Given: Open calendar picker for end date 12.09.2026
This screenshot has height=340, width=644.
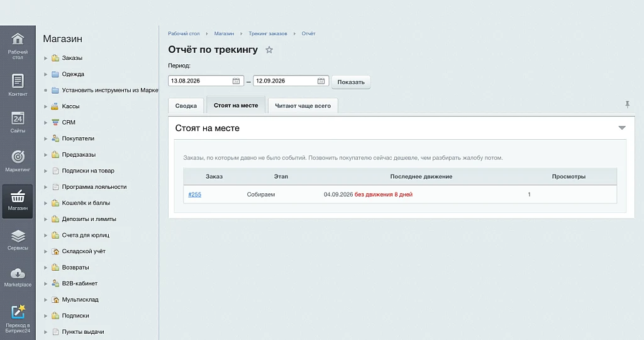Looking at the screenshot, I should (x=321, y=81).
